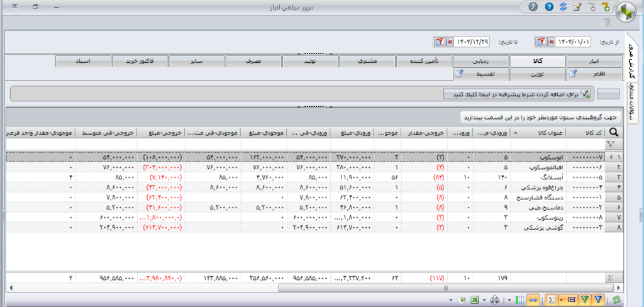Click the round f icon in title bar

[x=533, y=6]
